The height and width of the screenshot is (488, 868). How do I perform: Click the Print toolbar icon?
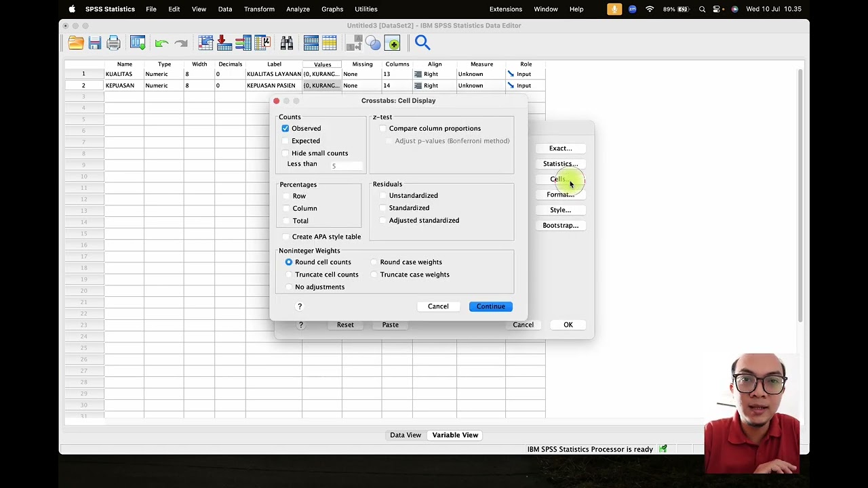(x=113, y=43)
